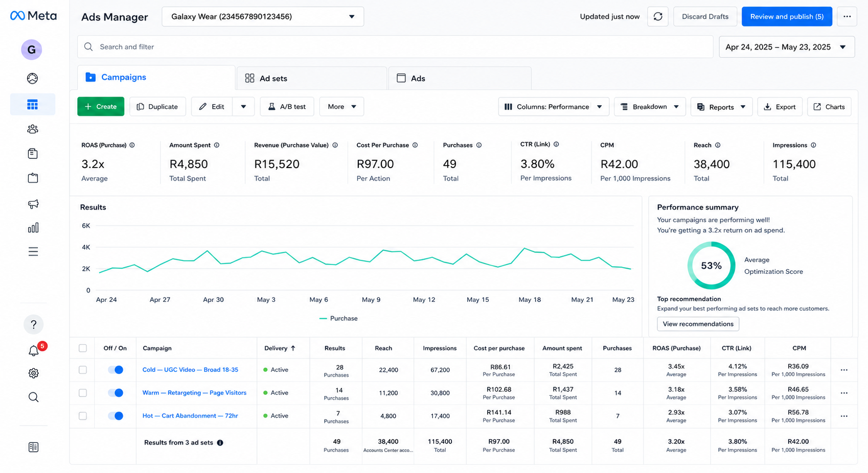This screenshot has height=473, width=868.
Task: Click the Meta logo
Action: pos(33,16)
